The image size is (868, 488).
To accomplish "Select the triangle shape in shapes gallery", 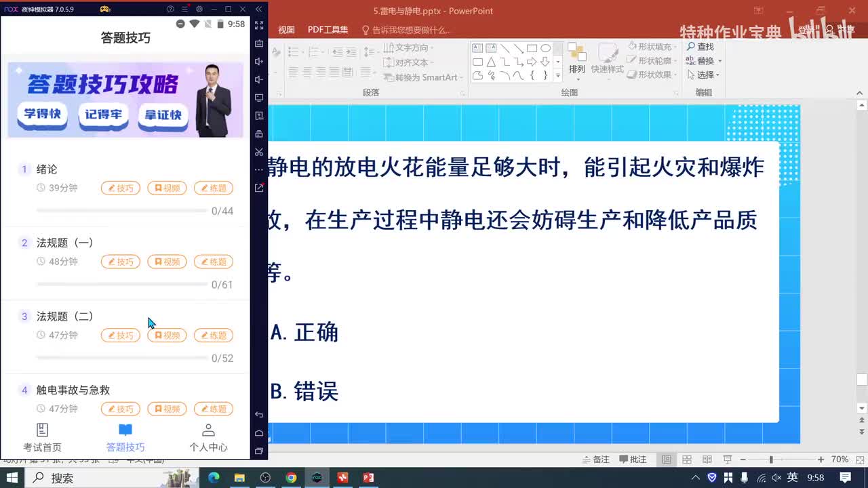I will 491,62.
